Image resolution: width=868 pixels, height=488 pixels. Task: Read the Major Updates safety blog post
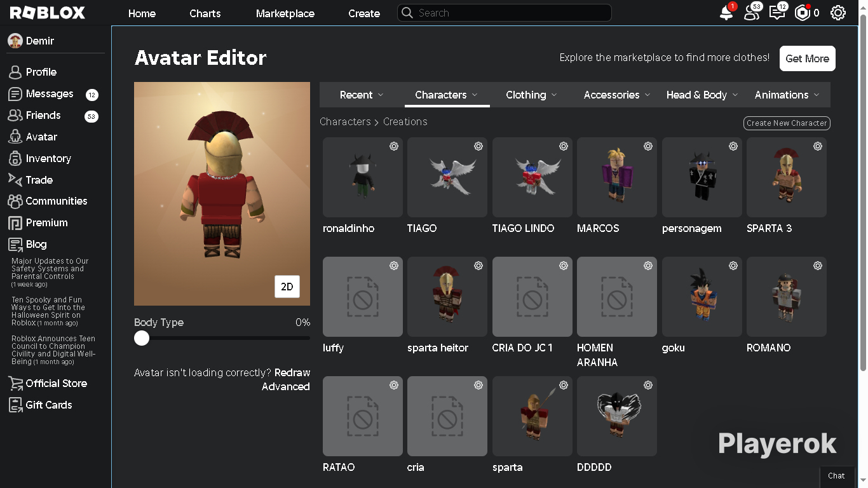tap(50, 273)
